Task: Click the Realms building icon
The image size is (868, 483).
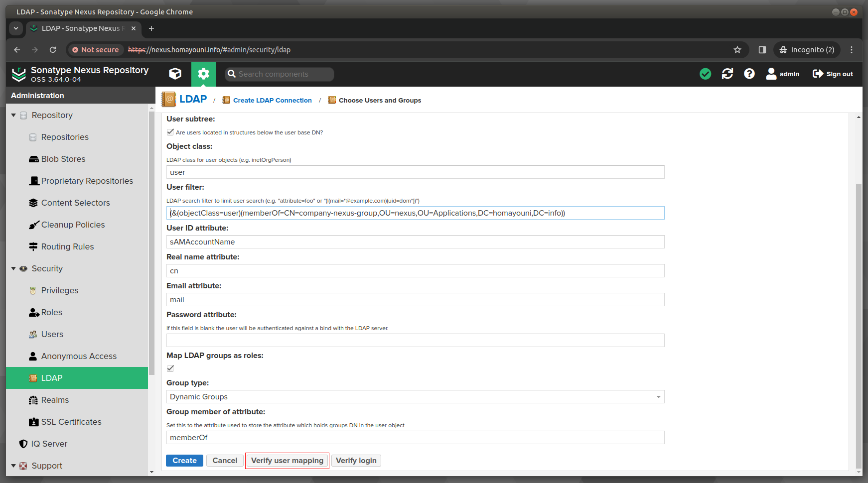Action: pyautogui.click(x=33, y=400)
